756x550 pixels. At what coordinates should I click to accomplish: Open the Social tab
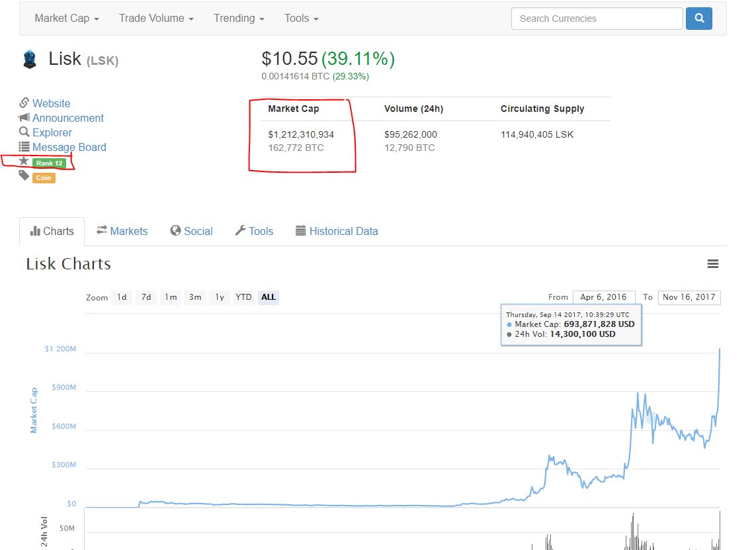pos(191,231)
